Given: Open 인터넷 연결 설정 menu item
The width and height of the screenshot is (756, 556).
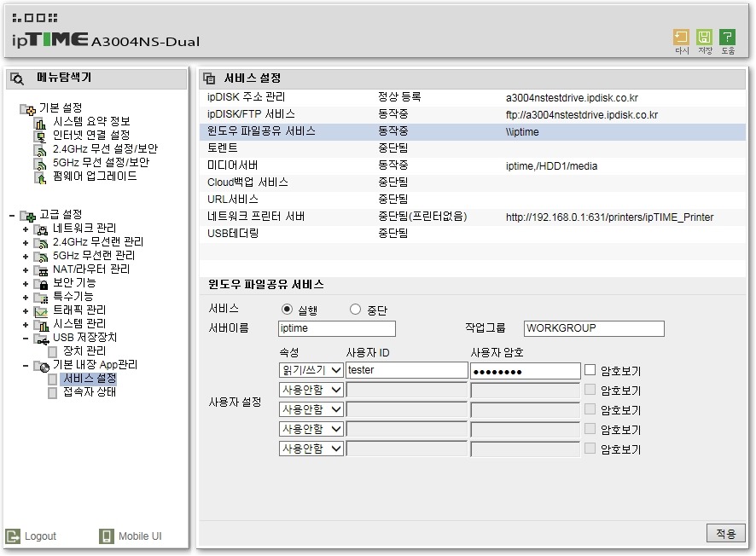Looking at the screenshot, I should 91,135.
